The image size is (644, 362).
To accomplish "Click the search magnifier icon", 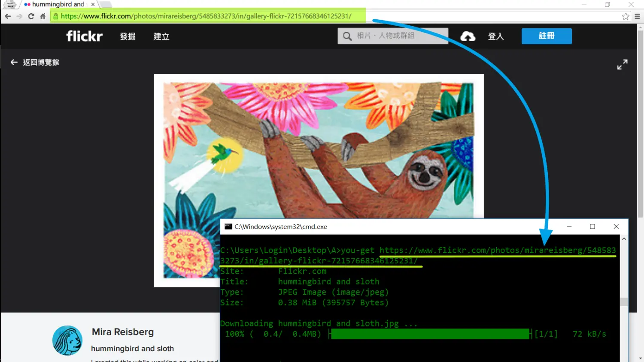I will coord(347,36).
